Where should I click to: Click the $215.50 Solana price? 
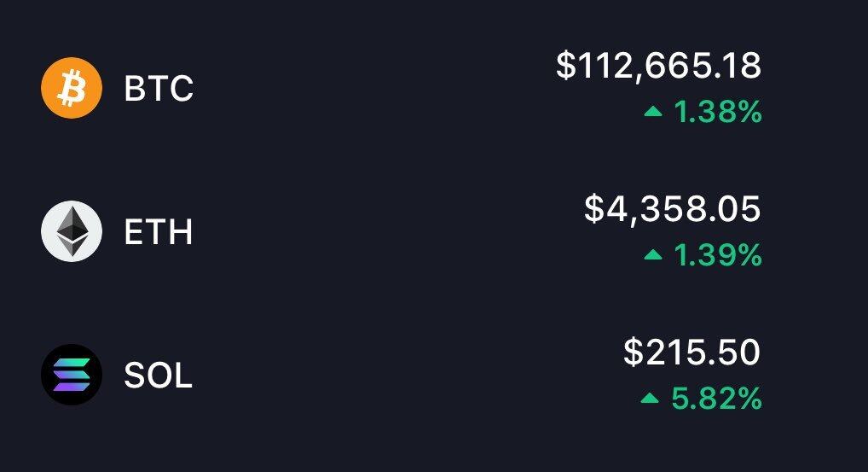pos(692,352)
